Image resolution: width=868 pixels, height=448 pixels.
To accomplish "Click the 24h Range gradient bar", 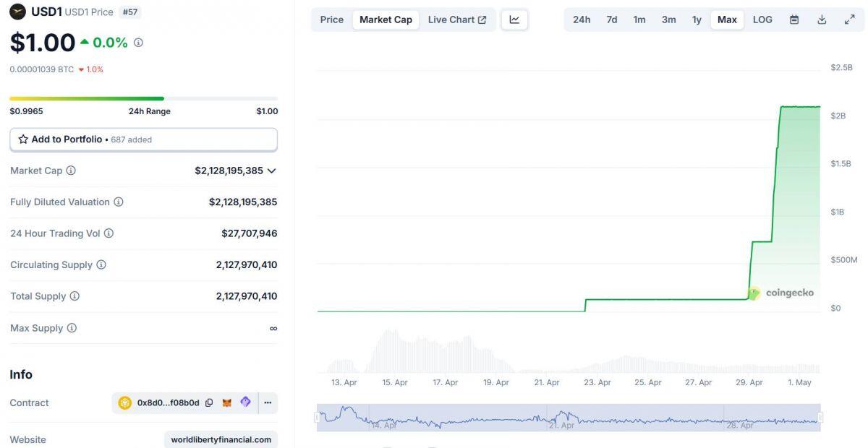I will tap(142, 98).
